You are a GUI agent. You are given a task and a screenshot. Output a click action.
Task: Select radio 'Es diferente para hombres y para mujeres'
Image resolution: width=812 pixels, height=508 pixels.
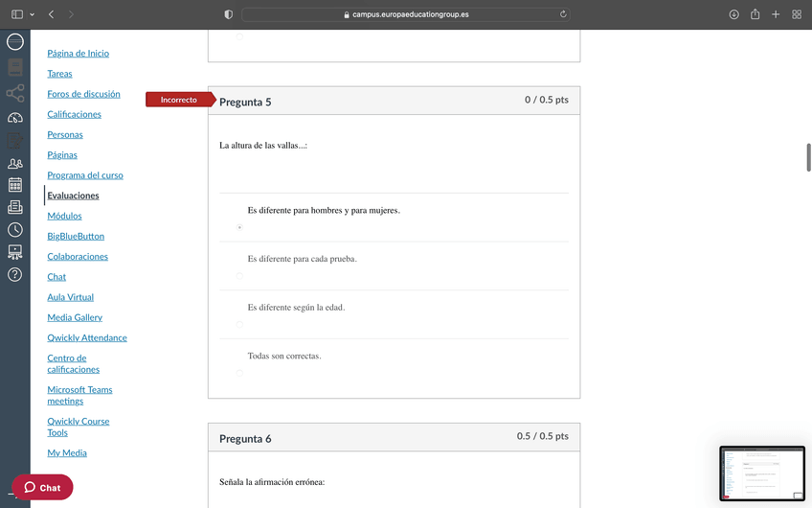pyautogui.click(x=239, y=227)
